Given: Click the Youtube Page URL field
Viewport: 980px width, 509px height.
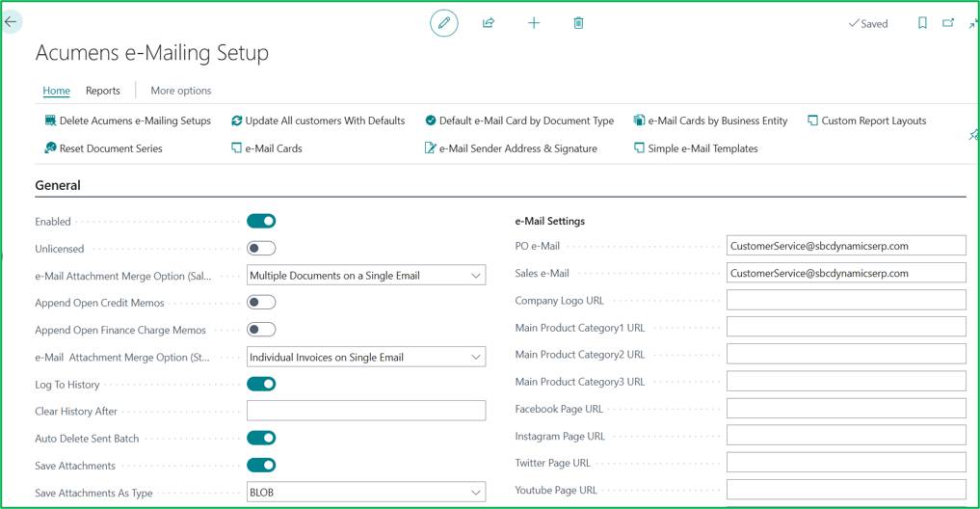Looking at the screenshot, I should pos(846,490).
